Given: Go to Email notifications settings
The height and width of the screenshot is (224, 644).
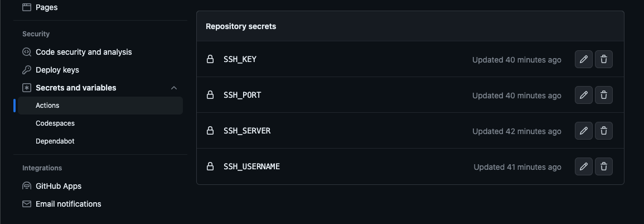Looking at the screenshot, I should [x=68, y=204].
